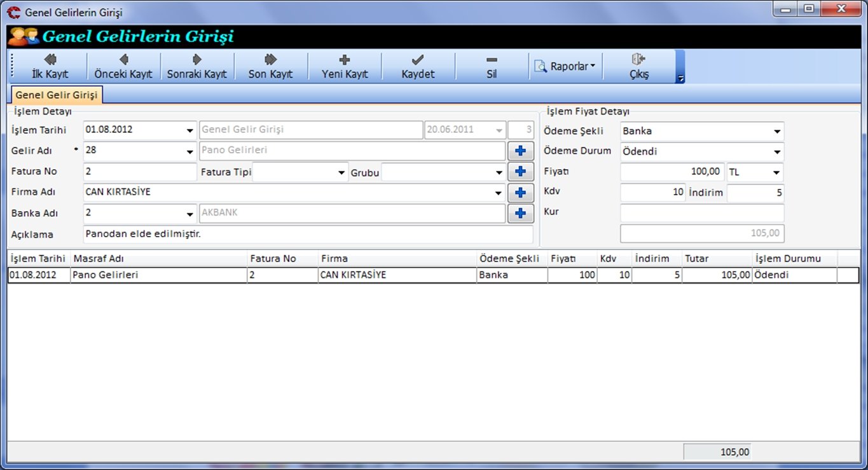This screenshot has height=470, width=868.
Task: Click the Açıklama text field
Action: click(308, 234)
